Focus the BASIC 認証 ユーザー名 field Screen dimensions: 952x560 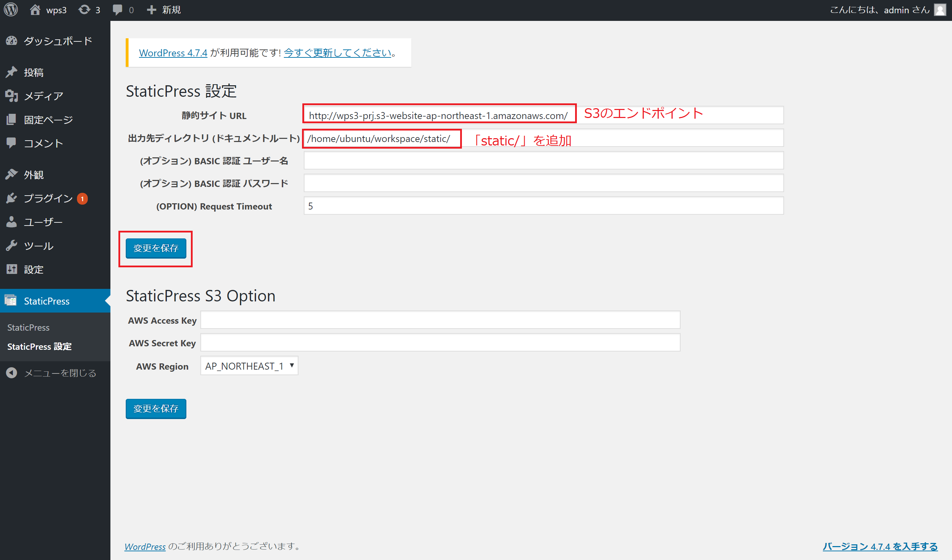tap(544, 160)
